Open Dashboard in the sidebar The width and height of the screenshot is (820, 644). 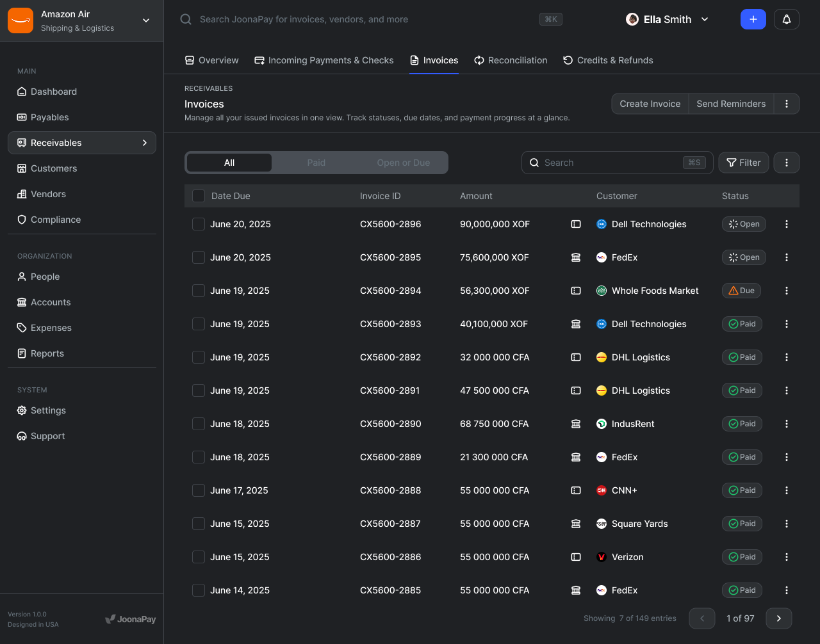pyautogui.click(x=82, y=92)
